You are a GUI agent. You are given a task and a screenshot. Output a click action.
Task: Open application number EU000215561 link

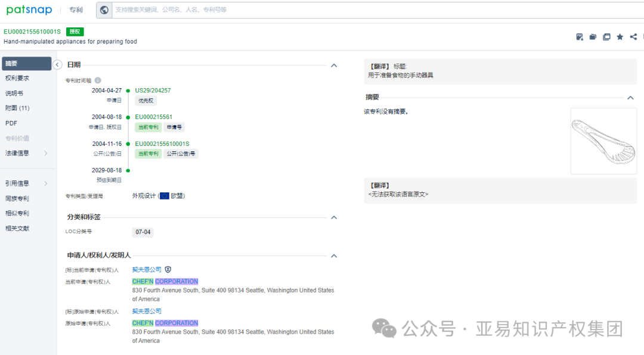pos(154,117)
